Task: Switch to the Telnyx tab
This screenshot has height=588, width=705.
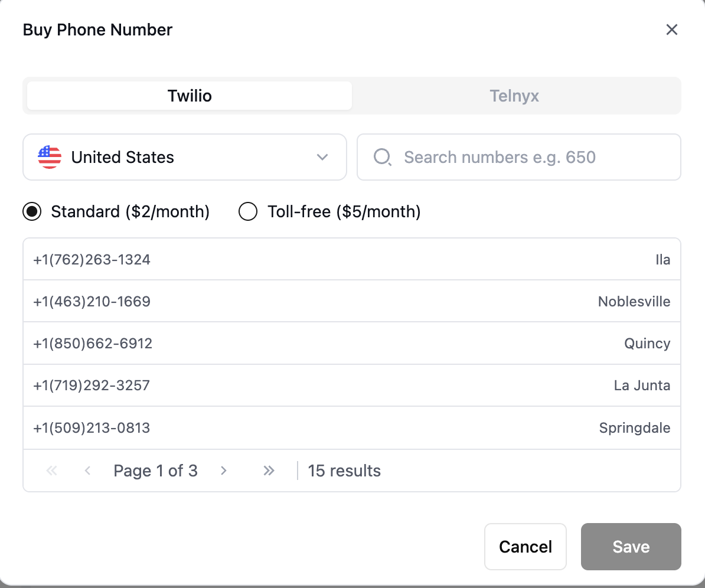Action: point(514,96)
